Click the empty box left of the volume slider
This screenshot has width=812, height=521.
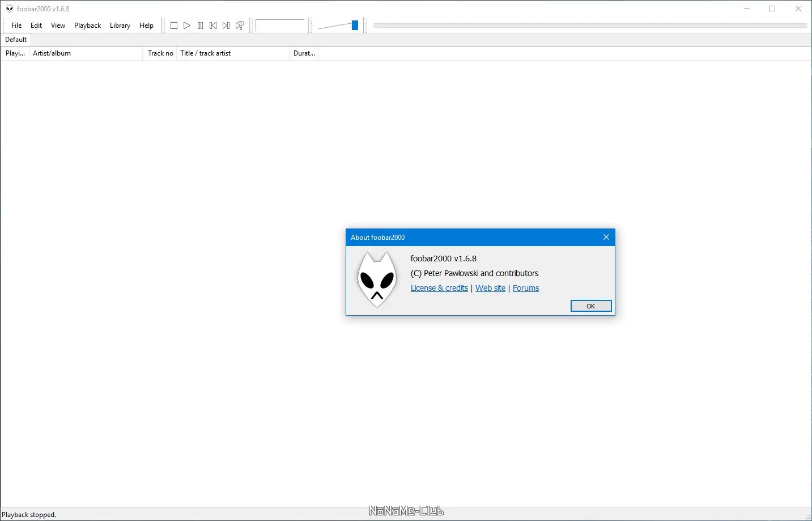click(280, 26)
